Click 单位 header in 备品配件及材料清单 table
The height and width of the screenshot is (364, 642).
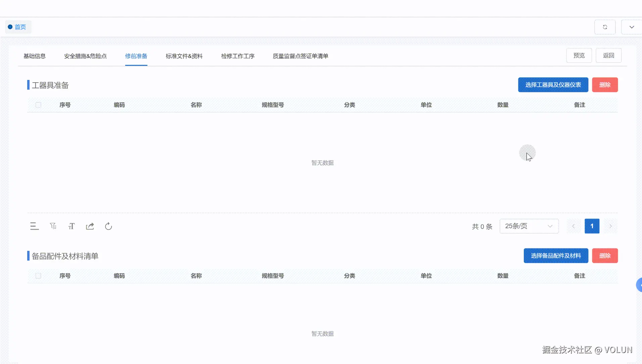click(x=426, y=276)
